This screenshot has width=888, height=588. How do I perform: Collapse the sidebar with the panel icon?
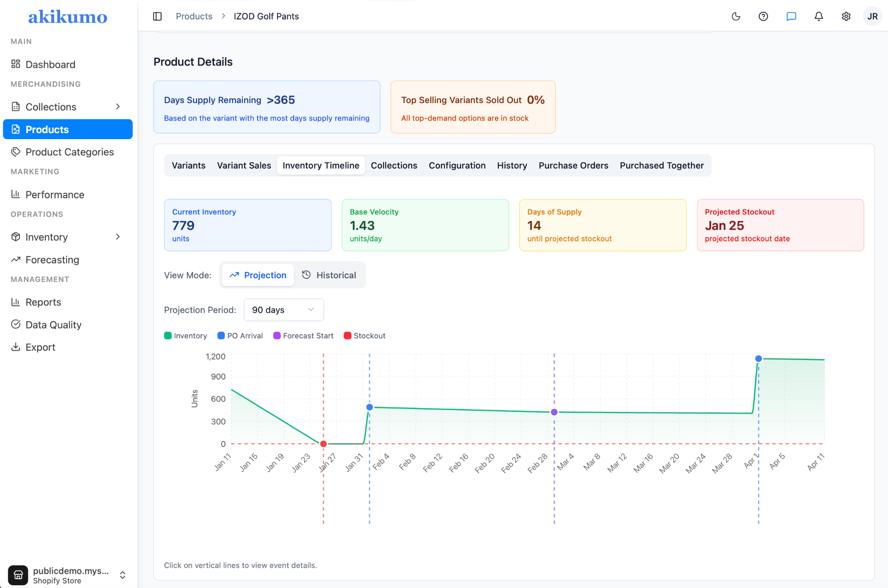[157, 16]
